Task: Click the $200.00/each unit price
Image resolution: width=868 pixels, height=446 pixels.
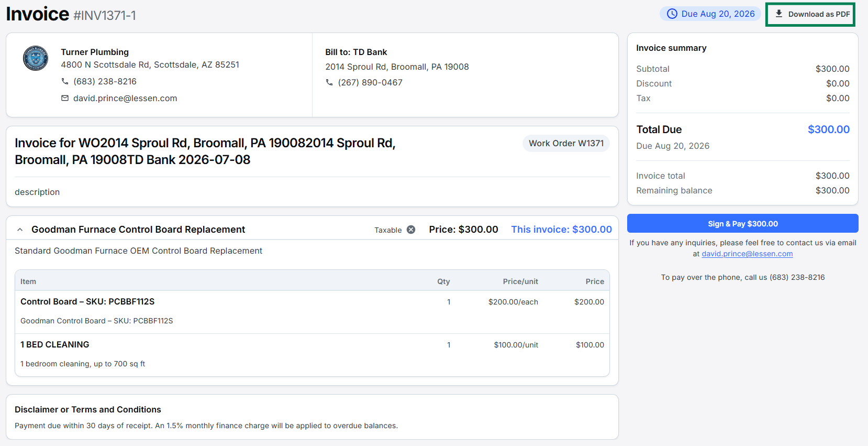Action: [513, 302]
